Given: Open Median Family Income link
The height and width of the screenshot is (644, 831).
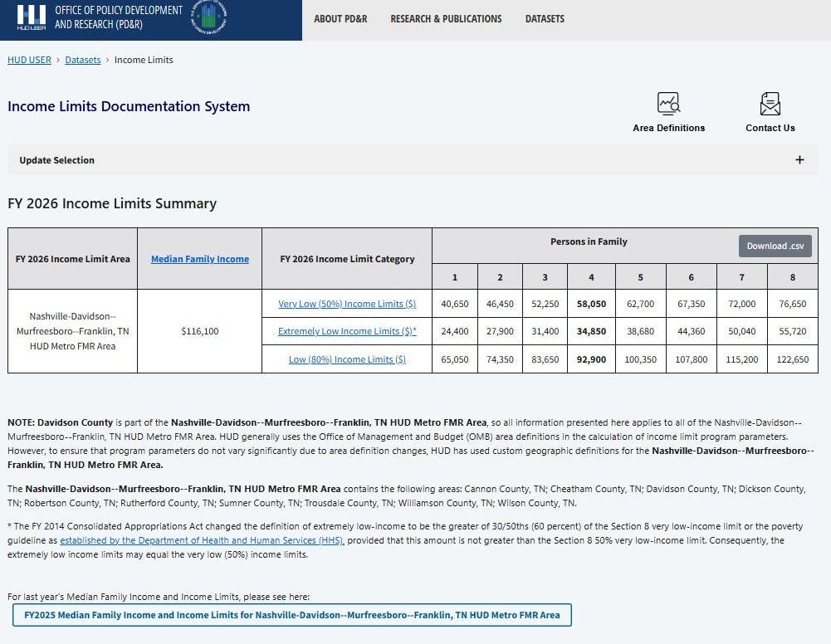Looking at the screenshot, I should [200, 259].
